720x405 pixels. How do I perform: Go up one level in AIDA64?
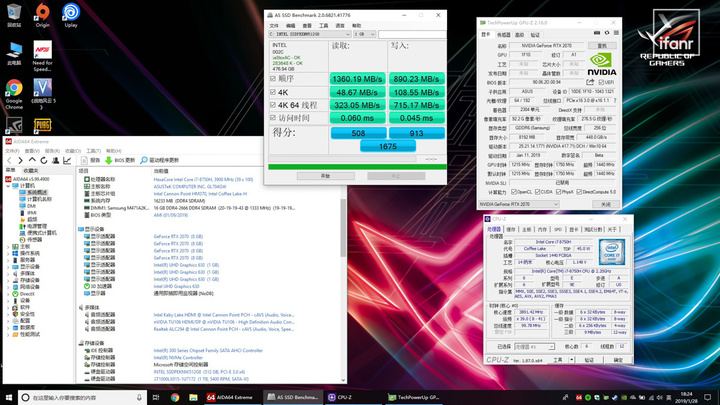32,160
